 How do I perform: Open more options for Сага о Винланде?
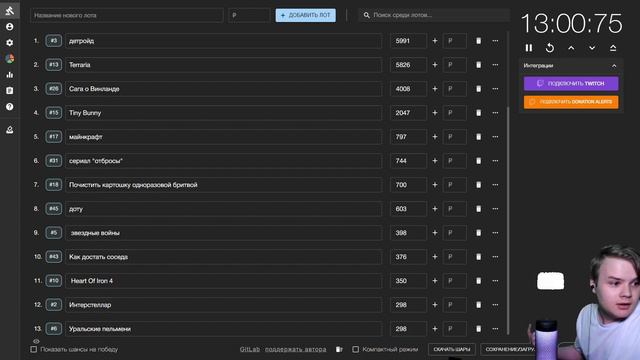point(495,89)
